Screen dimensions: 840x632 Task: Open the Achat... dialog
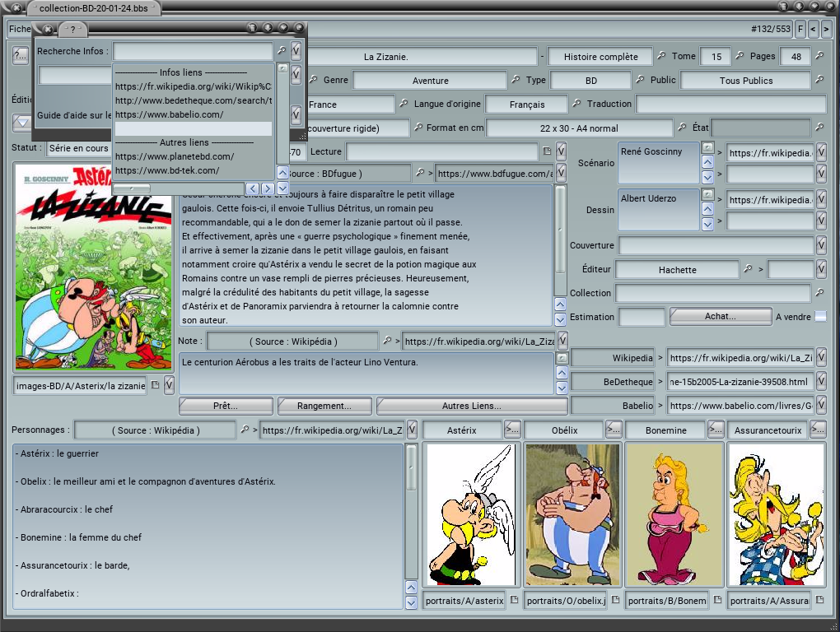(720, 316)
